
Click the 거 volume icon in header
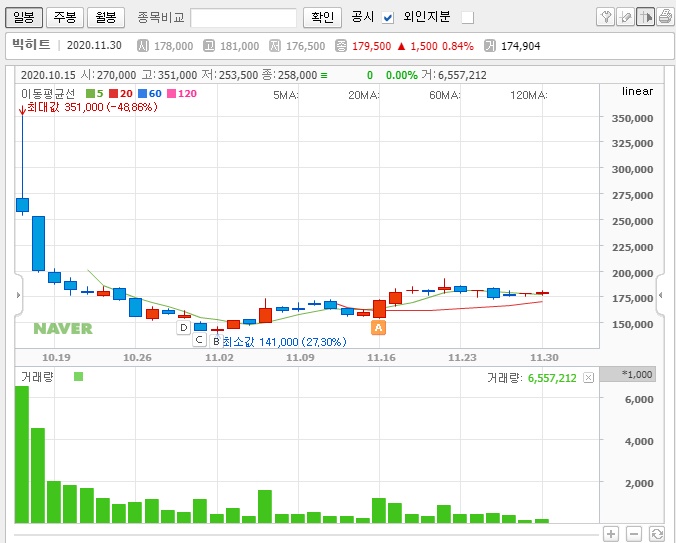[x=490, y=46]
